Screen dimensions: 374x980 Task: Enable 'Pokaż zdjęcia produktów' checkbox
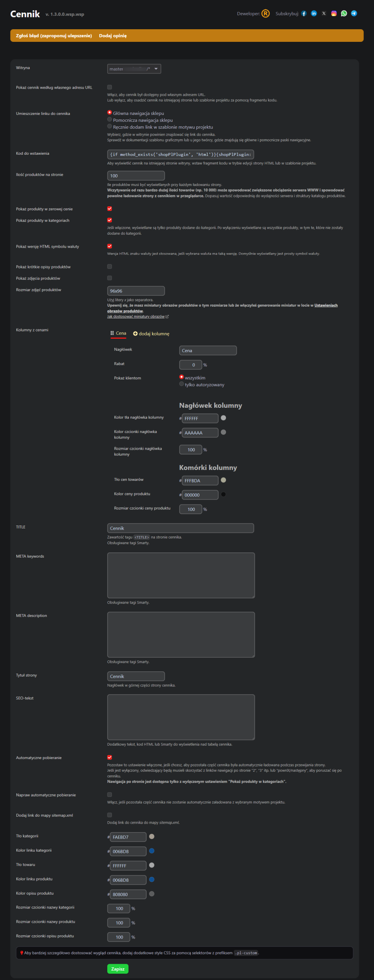click(109, 278)
